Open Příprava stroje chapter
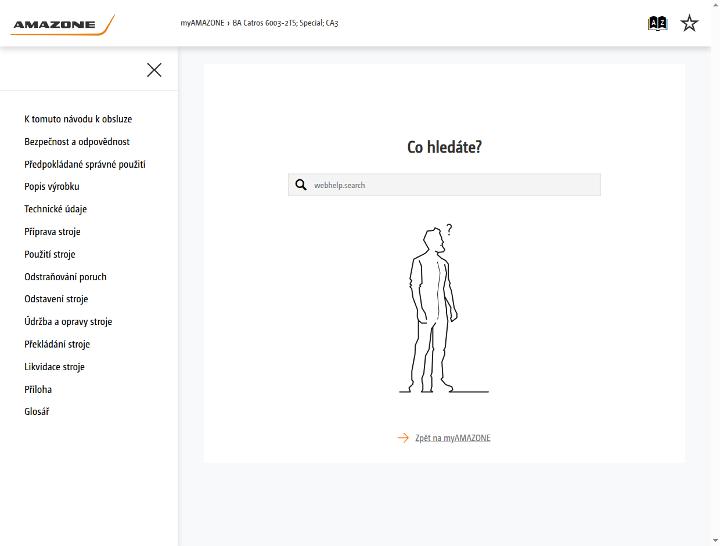The height and width of the screenshot is (546, 720). pos(52,232)
